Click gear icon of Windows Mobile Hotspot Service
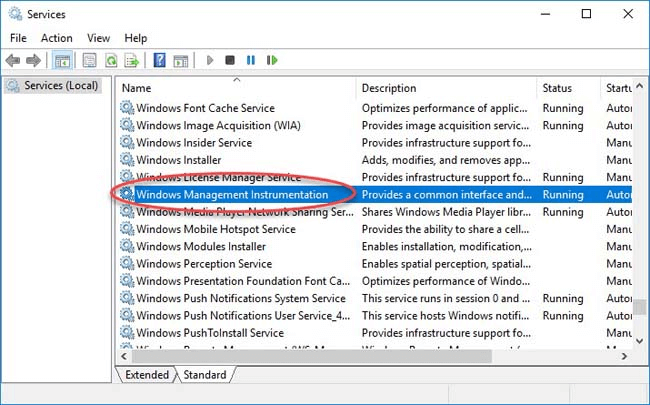 [127, 229]
